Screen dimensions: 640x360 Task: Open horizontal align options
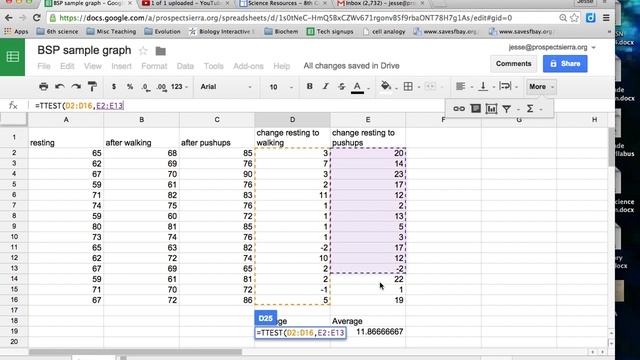coord(460,87)
